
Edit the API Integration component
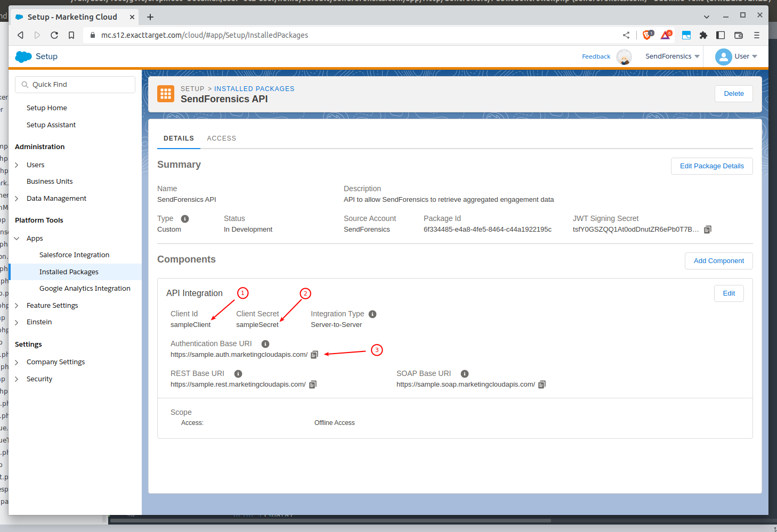tap(729, 293)
